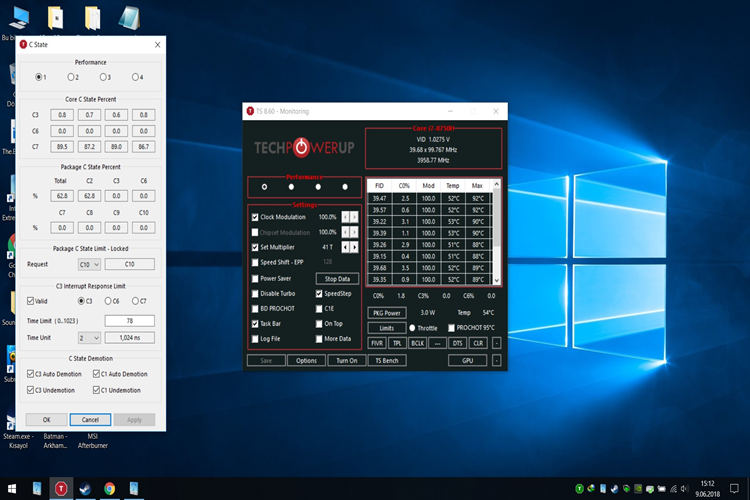Click the PKG Power button
Viewport: 750px width, 500px height.
[x=386, y=313]
